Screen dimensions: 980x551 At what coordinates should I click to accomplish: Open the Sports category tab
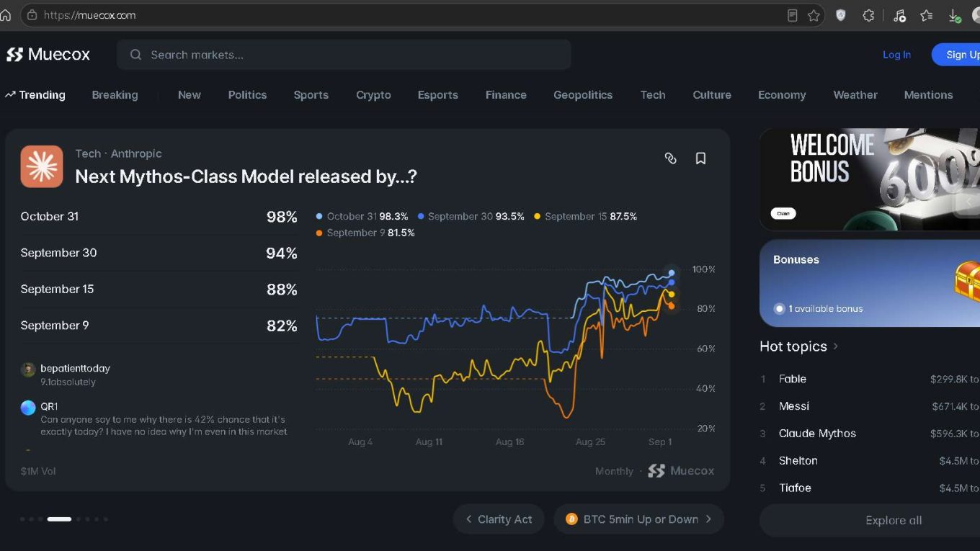311,95
